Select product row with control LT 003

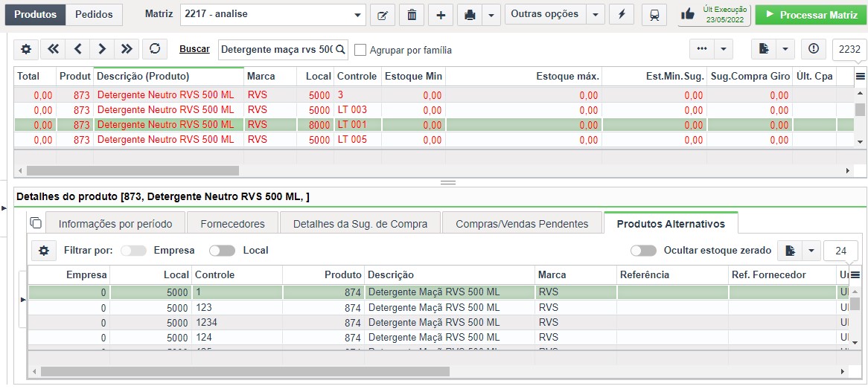click(x=434, y=110)
